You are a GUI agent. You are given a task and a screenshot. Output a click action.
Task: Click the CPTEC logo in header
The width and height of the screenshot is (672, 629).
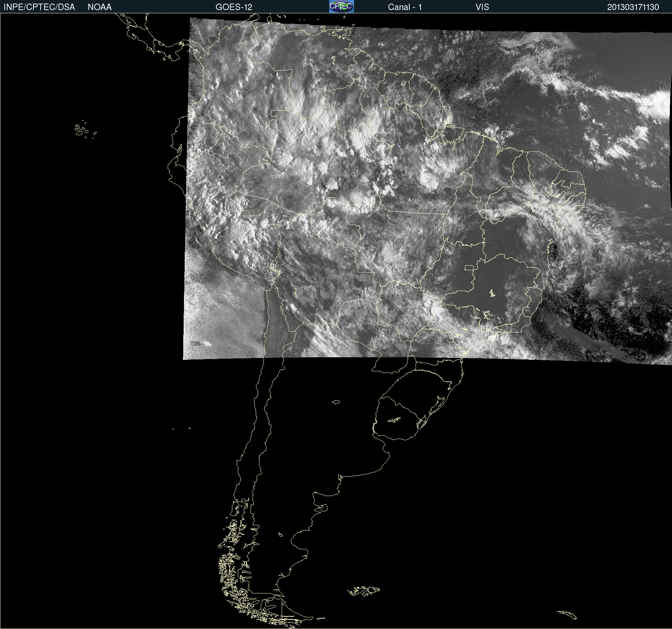pyautogui.click(x=341, y=6)
